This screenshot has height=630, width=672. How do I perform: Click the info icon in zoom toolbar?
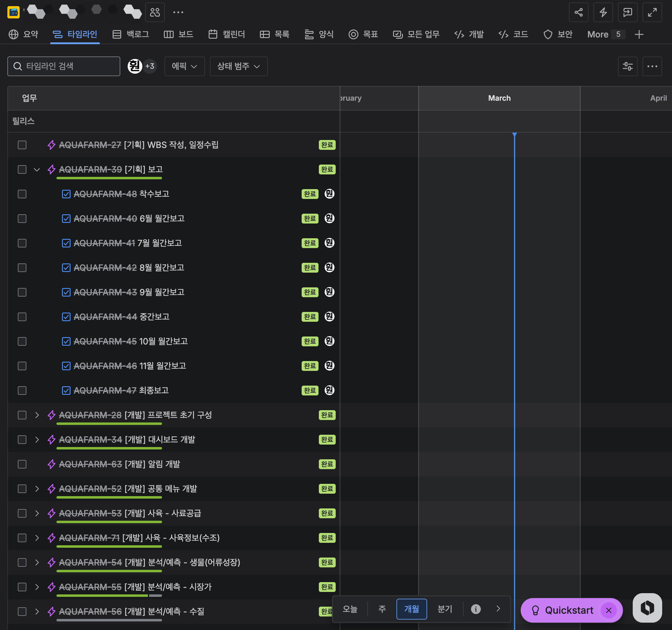[476, 609]
